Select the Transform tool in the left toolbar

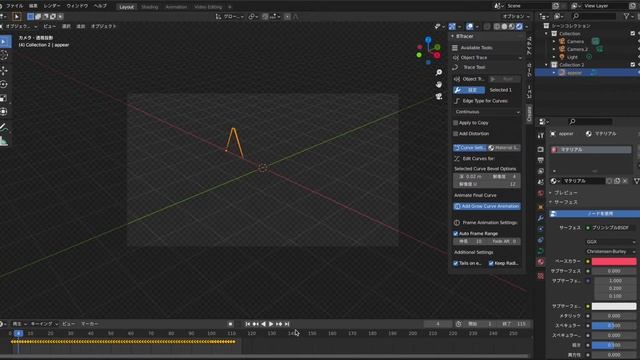4,111
